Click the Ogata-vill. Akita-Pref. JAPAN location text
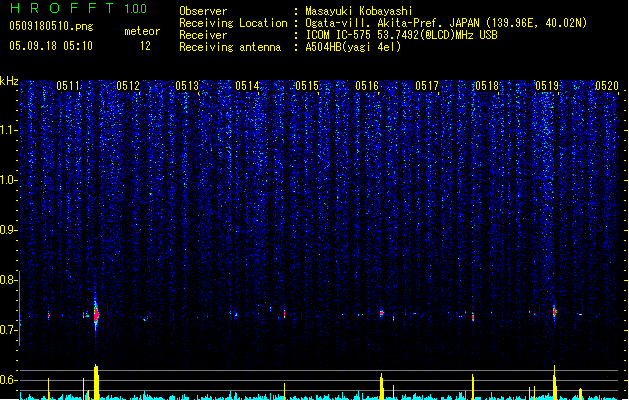 pyautogui.click(x=446, y=23)
